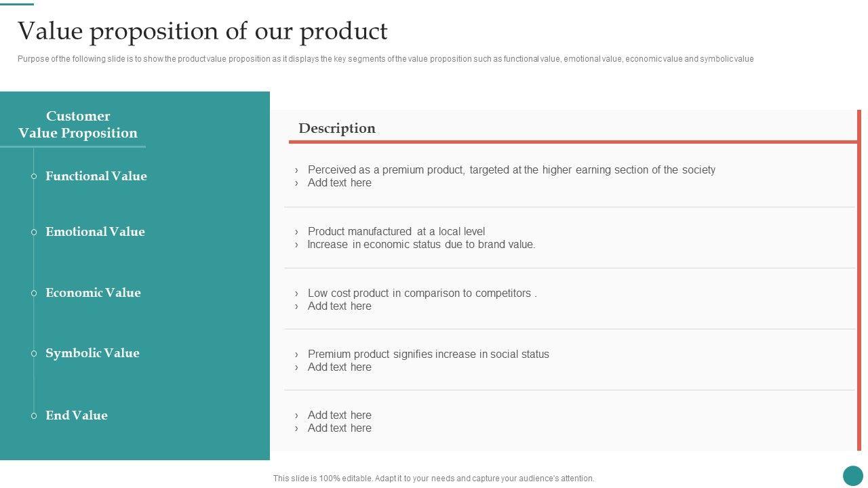
Task: Click the teal circle in the bottom-right corner
Action: coord(852,475)
